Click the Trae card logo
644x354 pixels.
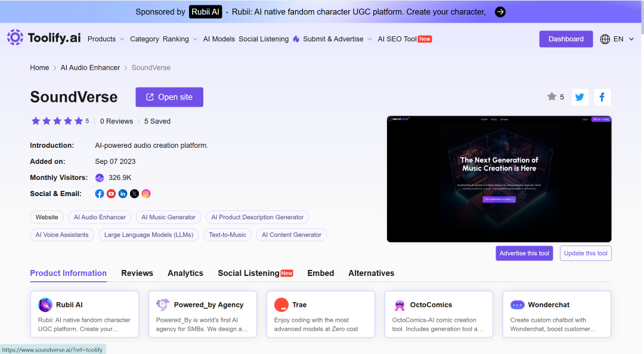pyautogui.click(x=281, y=305)
